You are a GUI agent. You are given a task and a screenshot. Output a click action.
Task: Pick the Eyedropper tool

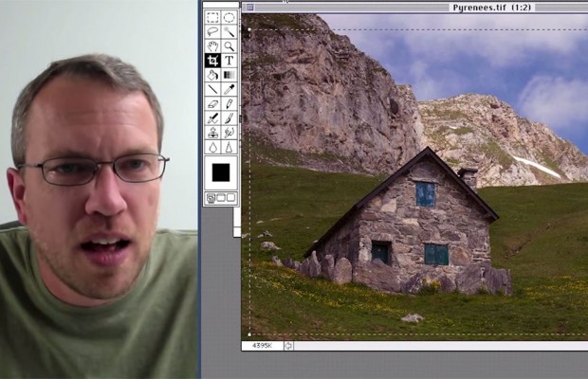[x=229, y=89]
